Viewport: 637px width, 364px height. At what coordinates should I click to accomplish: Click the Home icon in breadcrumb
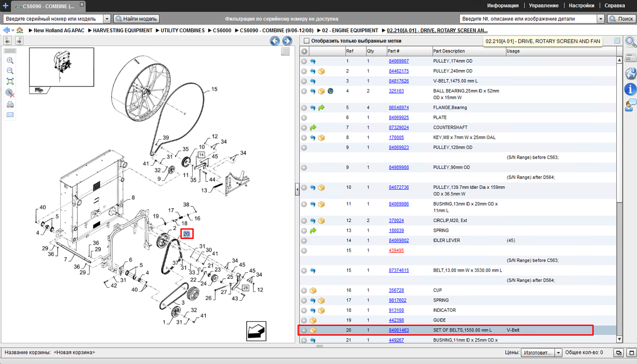coord(20,30)
